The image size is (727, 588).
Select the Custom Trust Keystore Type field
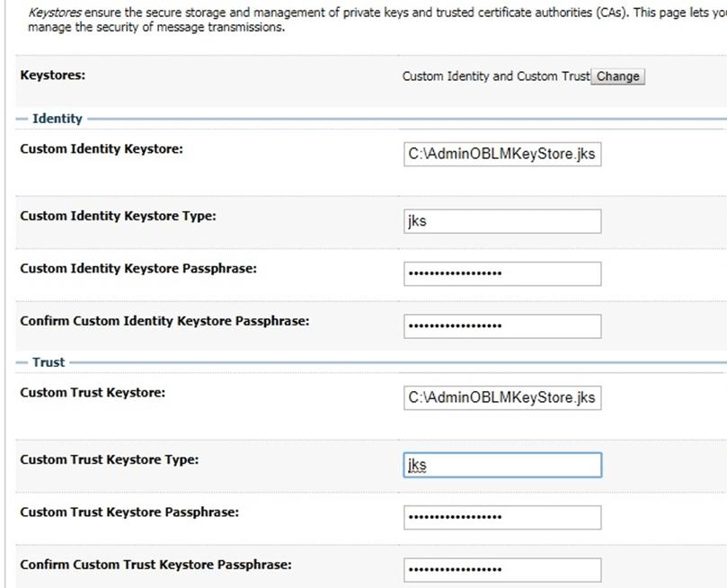(502, 465)
